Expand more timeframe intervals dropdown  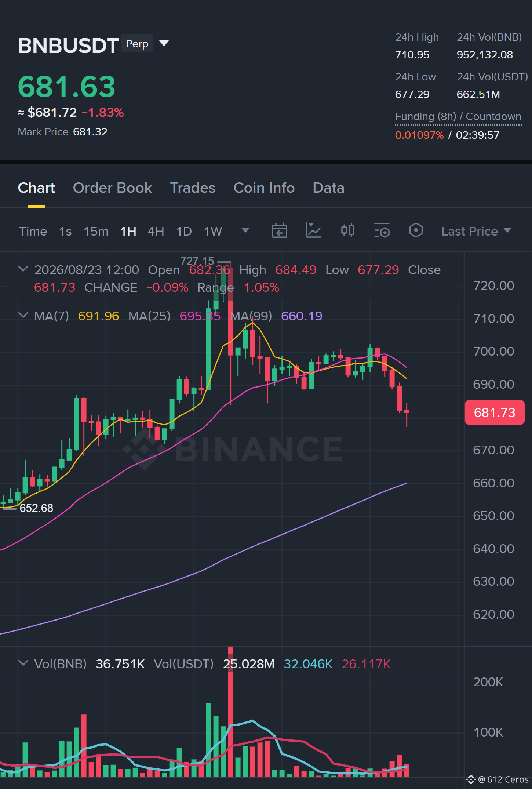point(245,230)
